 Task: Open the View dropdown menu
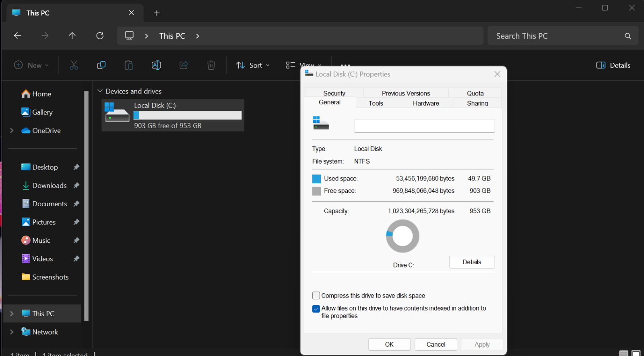303,65
